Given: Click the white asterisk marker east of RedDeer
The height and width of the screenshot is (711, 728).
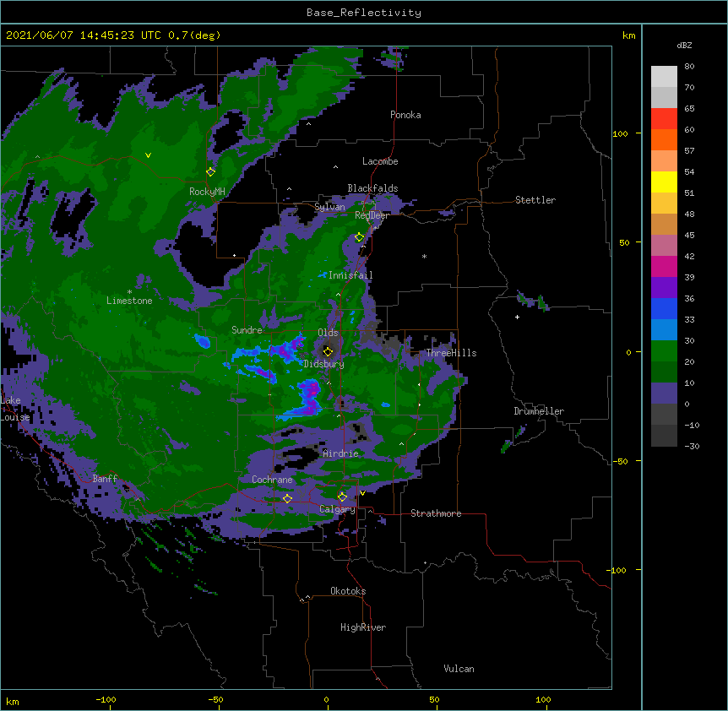Looking at the screenshot, I should (x=424, y=256).
